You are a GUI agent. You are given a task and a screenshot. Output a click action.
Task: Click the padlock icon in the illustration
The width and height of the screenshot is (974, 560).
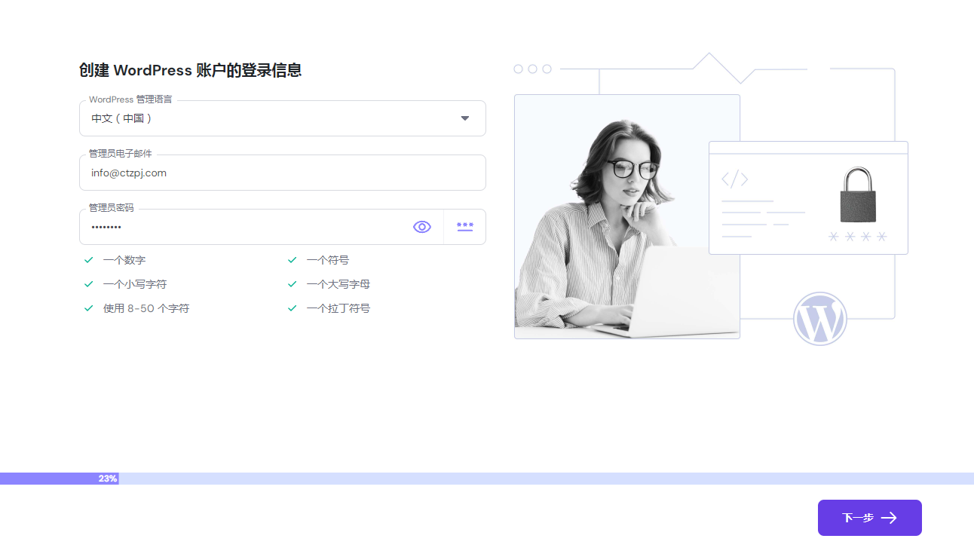point(857,194)
